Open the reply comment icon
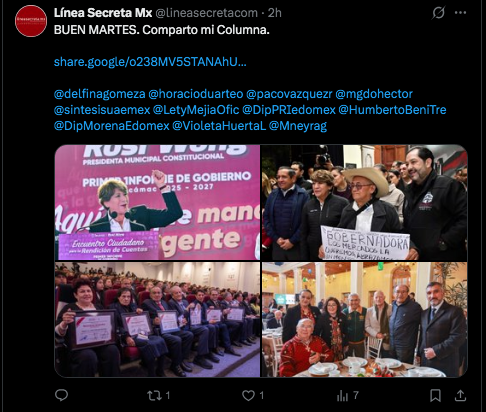This screenshot has height=412, width=486. pos(61,395)
